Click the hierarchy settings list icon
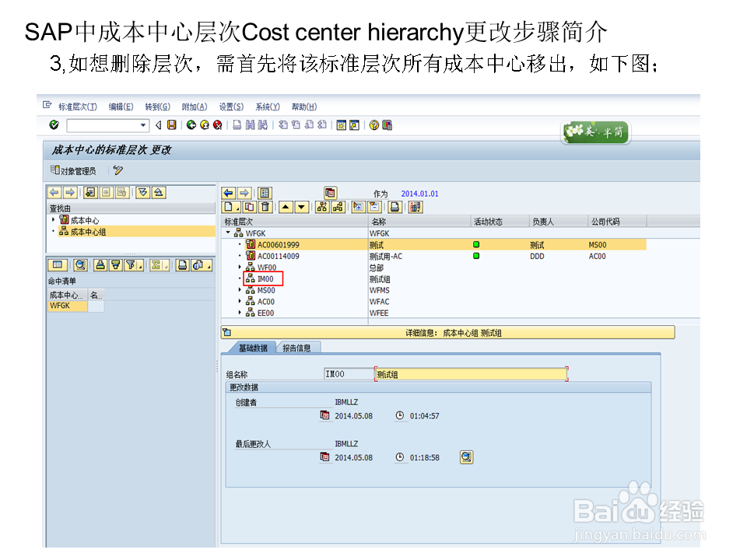 pyautogui.click(x=265, y=193)
